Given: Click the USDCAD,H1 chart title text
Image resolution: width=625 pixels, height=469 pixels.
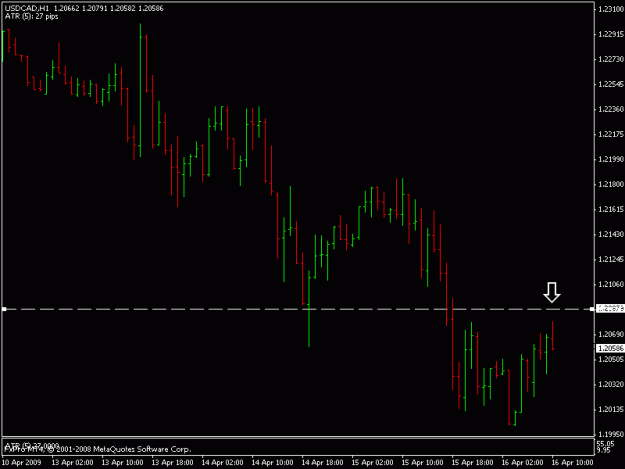Looking at the screenshot, I should tap(27, 8).
